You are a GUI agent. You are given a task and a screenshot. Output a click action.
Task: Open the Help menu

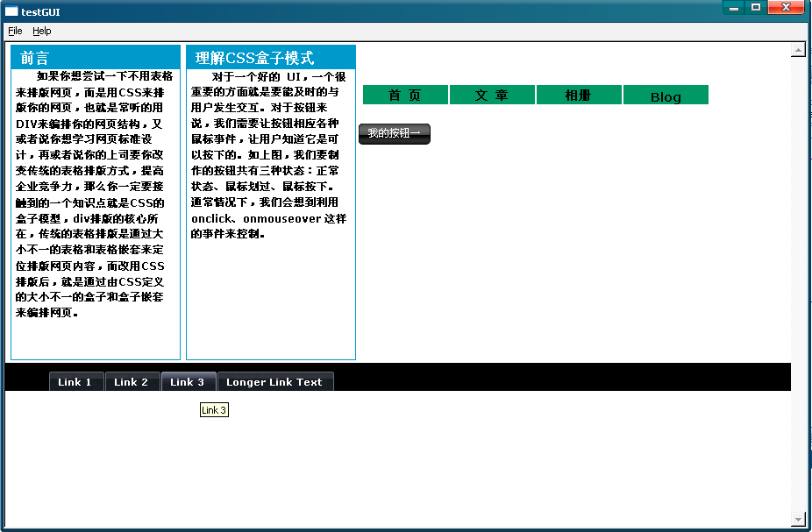pyautogui.click(x=41, y=31)
